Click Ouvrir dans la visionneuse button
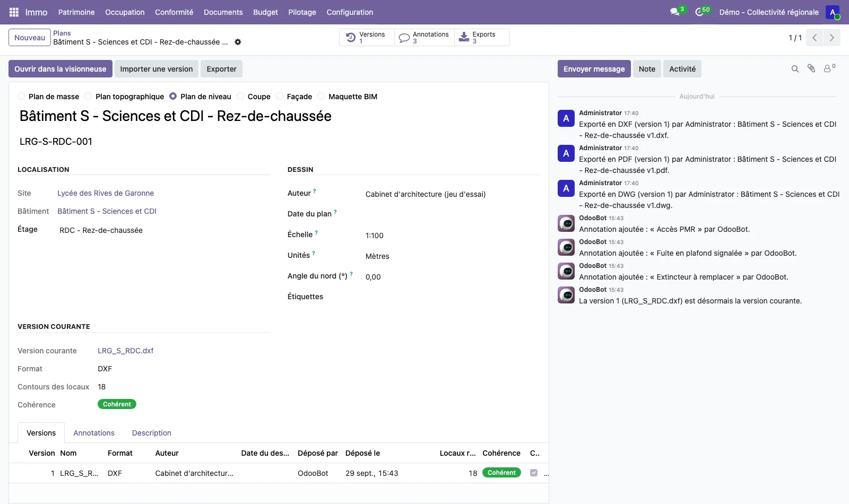 pos(60,69)
